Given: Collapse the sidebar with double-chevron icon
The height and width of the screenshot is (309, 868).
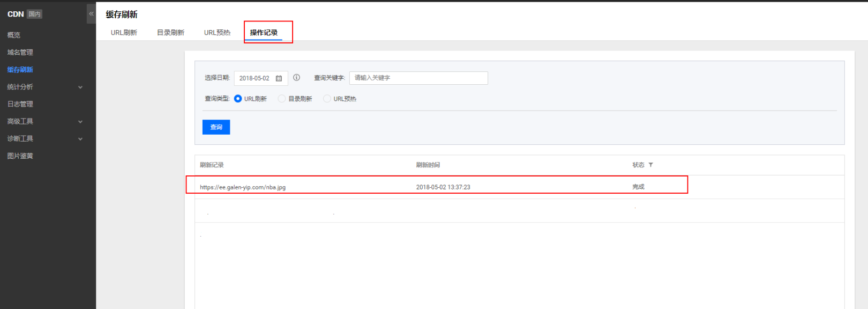Looking at the screenshot, I should pyautogui.click(x=91, y=14).
